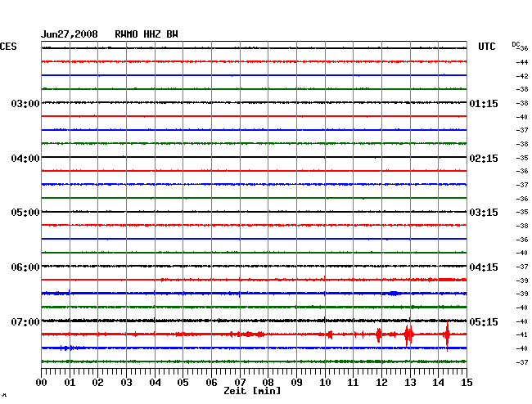Click the 11 minute tick label
This screenshot has width=532, height=404.
353,382
